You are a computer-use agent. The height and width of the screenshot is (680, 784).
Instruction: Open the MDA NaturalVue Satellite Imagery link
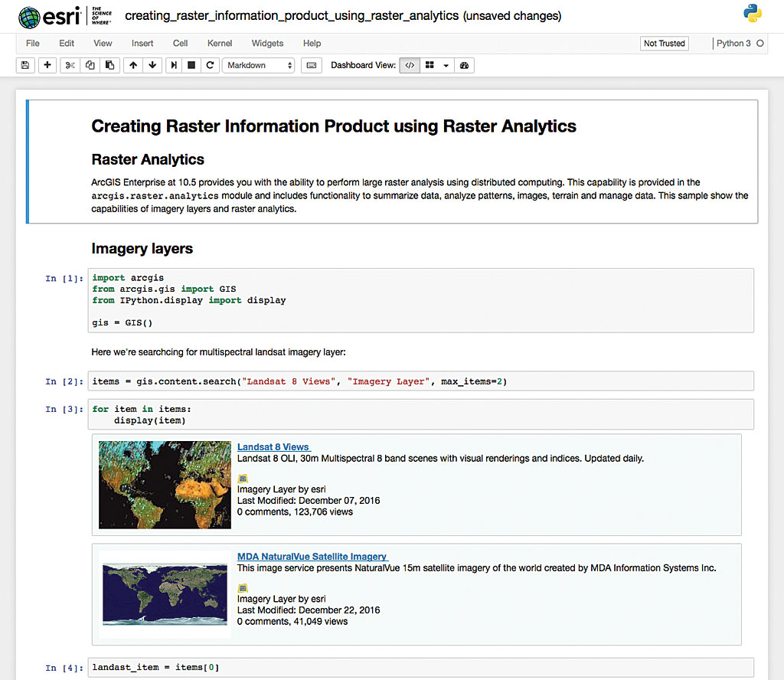[x=312, y=557]
